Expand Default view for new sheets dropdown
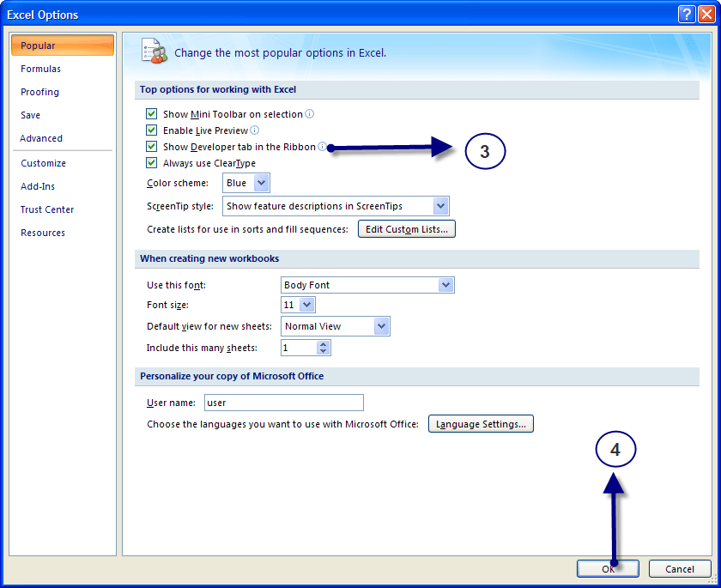This screenshot has height=588, width=721. click(x=381, y=326)
